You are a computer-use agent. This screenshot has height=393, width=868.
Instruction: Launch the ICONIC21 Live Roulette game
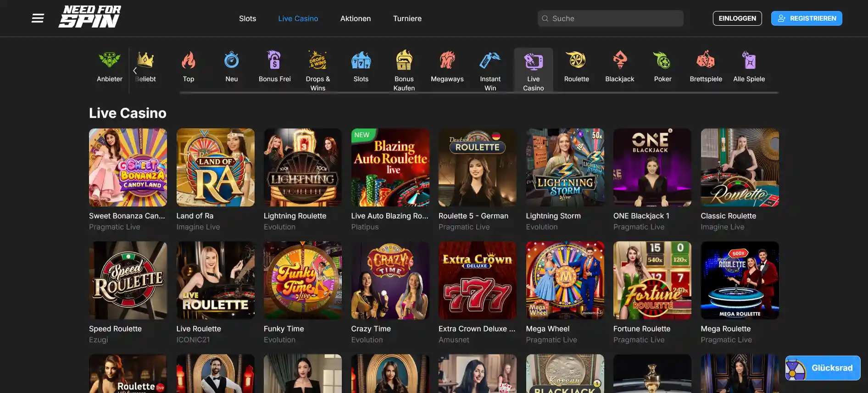pyautogui.click(x=216, y=280)
